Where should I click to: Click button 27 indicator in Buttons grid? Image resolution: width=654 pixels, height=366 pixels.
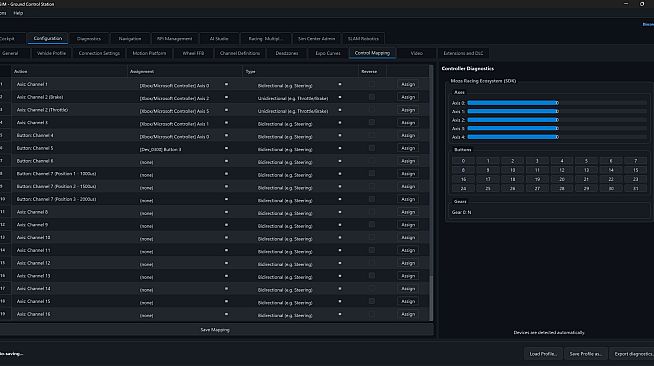[537, 188]
